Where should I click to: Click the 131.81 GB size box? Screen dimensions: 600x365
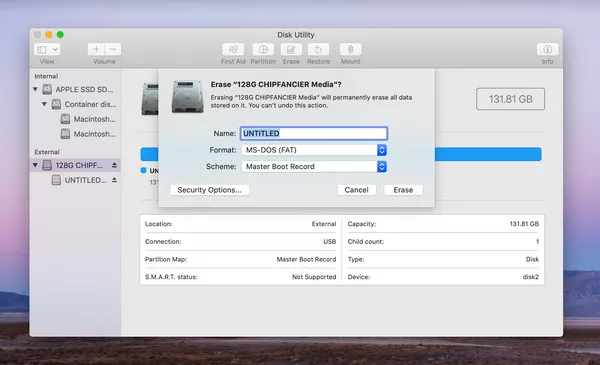[510, 99]
